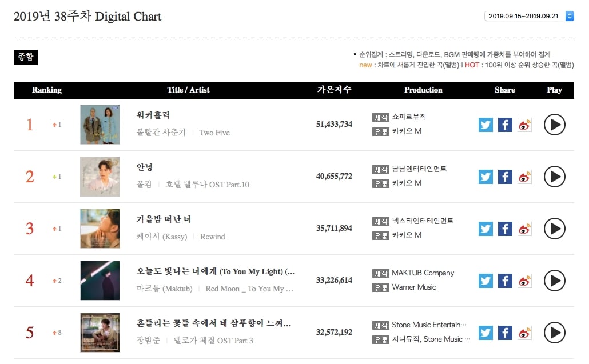Share rank 4 song on Twitter

485,281
